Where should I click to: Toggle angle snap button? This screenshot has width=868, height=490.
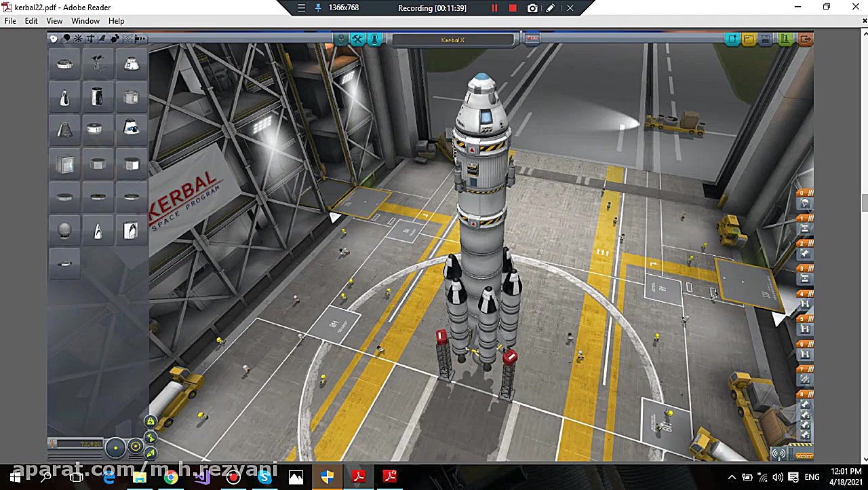click(x=136, y=446)
